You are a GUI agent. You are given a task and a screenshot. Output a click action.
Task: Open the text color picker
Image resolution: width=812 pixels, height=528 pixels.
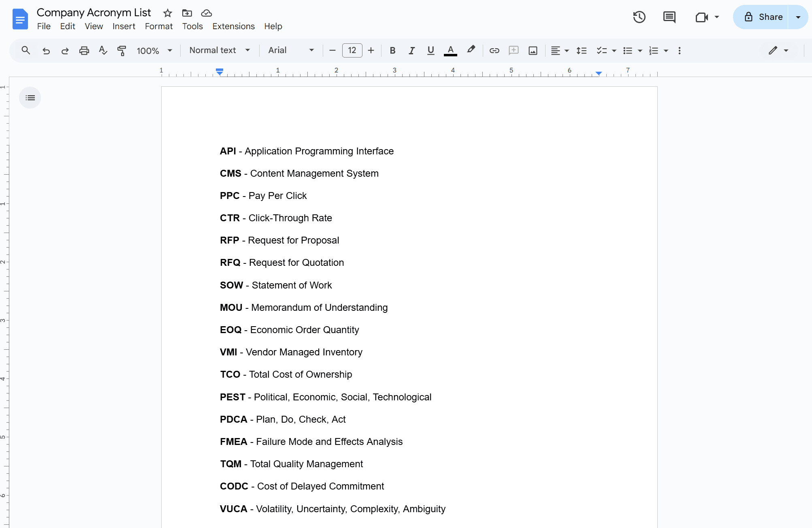(450, 51)
